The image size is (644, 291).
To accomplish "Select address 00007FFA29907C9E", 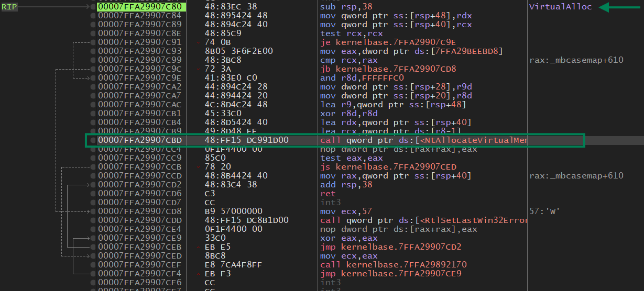I will click(x=140, y=78).
